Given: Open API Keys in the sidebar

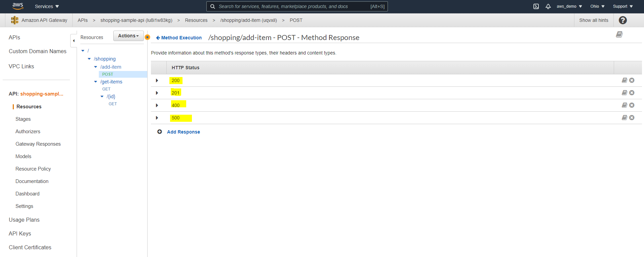Looking at the screenshot, I should pos(20,233).
